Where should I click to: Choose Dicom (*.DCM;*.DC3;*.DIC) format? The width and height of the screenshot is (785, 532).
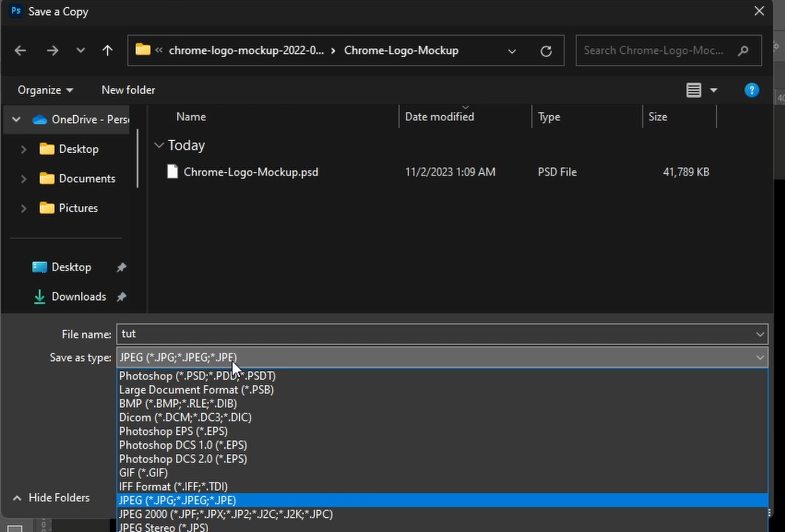pos(442,417)
